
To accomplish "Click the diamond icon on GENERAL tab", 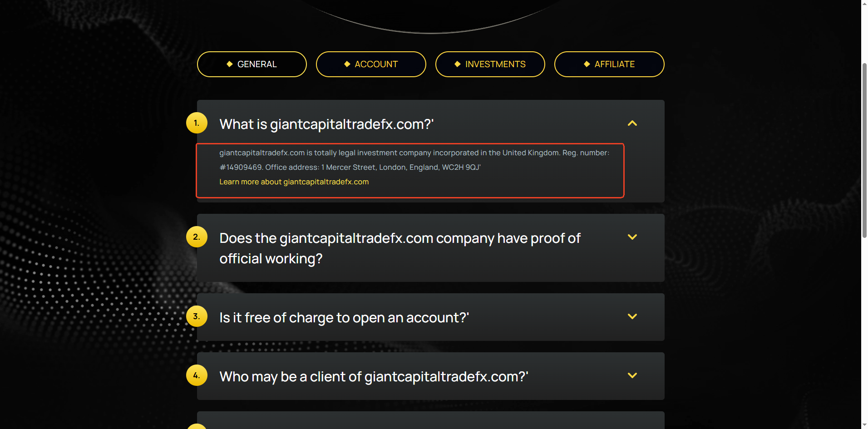I will coord(230,64).
